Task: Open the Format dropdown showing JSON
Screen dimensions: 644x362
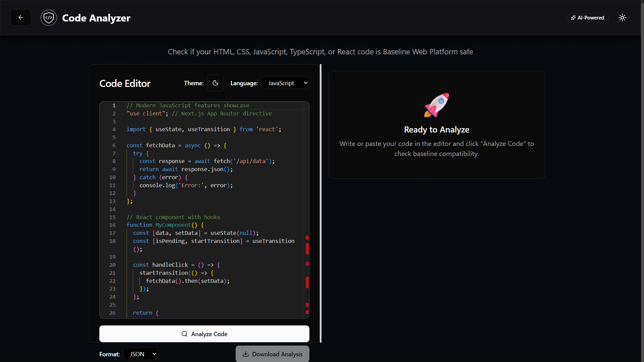Action: pos(141,354)
